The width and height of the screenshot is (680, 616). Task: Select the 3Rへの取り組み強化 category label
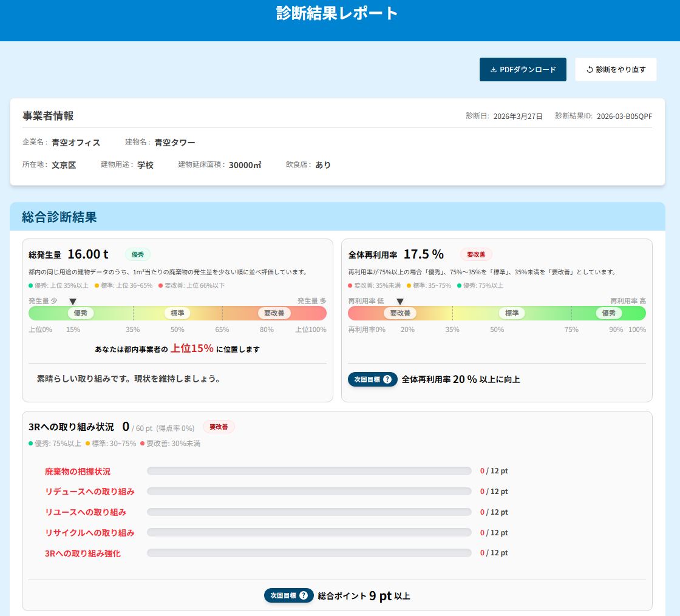[x=83, y=553]
